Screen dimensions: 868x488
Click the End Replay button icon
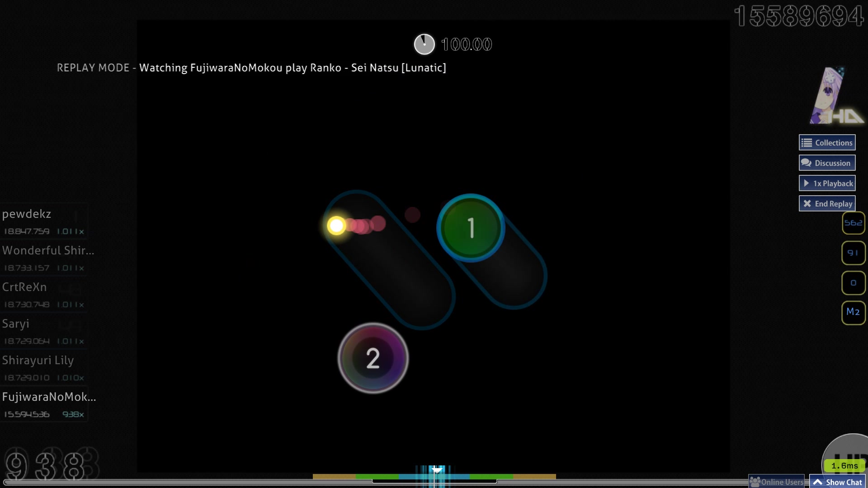[807, 203]
